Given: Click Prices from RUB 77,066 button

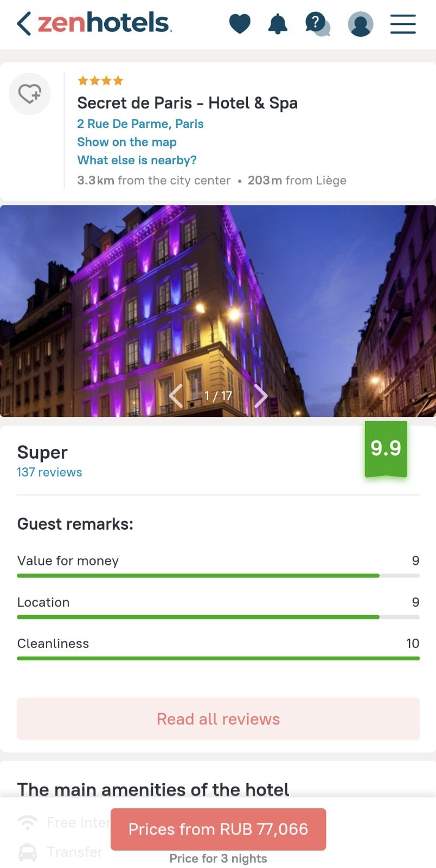Looking at the screenshot, I should point(218,829).
